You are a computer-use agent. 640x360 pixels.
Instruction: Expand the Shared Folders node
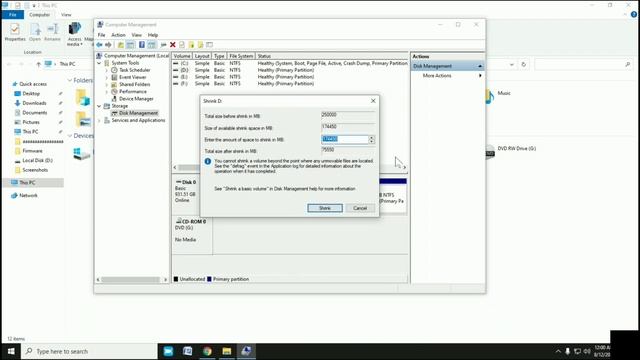107,84
